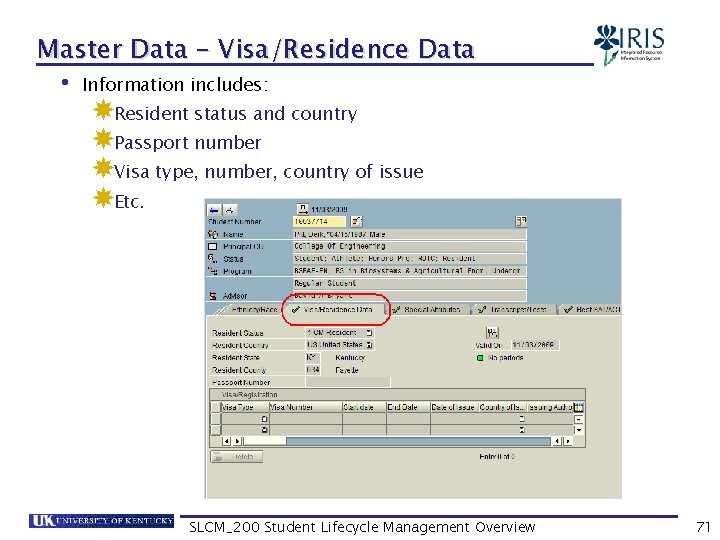Click the Principal OU box icon
This screenshot has width=720, height=540.
tap(212, 247)
